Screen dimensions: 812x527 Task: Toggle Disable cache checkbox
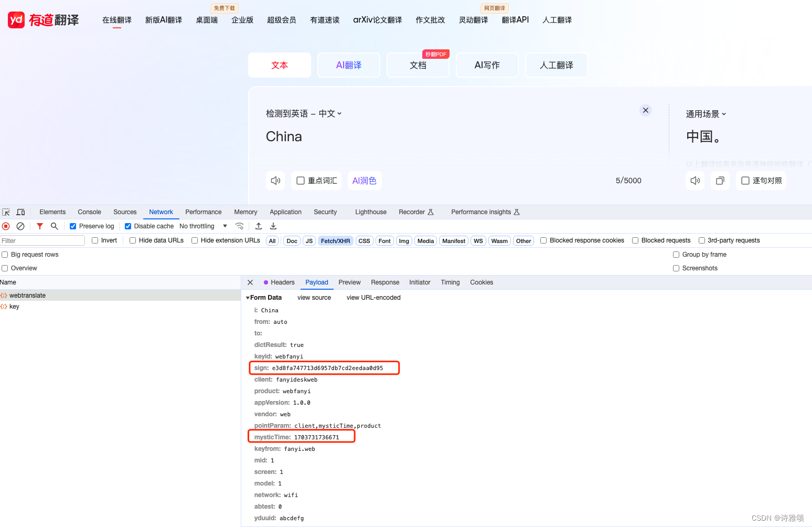point(128,226)
